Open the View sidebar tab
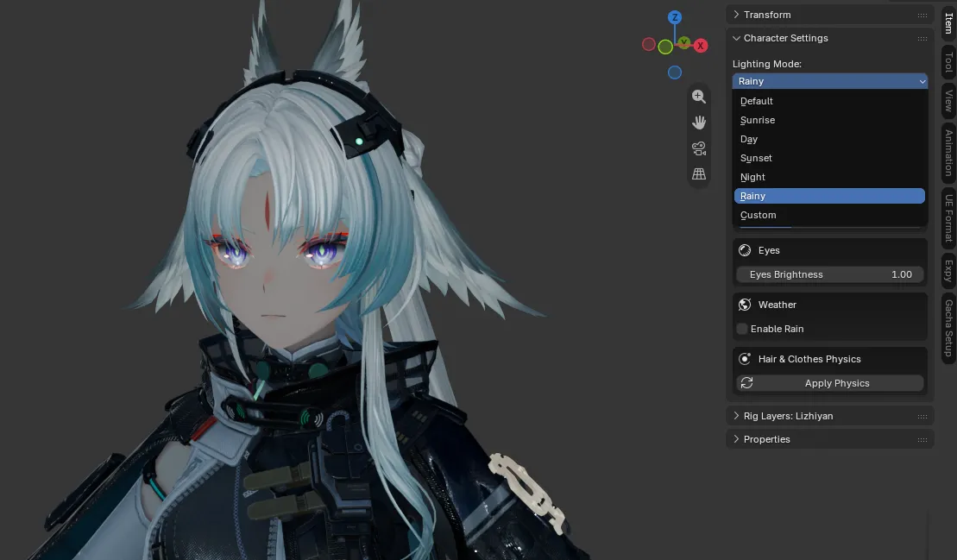Image resolution: width=957 pixels, height=560 pixels. point(948,100)
